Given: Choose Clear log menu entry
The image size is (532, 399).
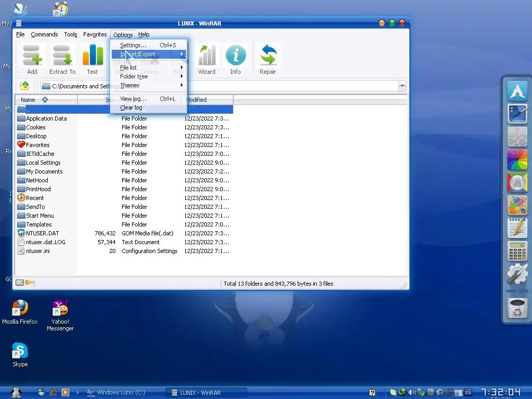Looking at the screenshot, I should point(149,108).
